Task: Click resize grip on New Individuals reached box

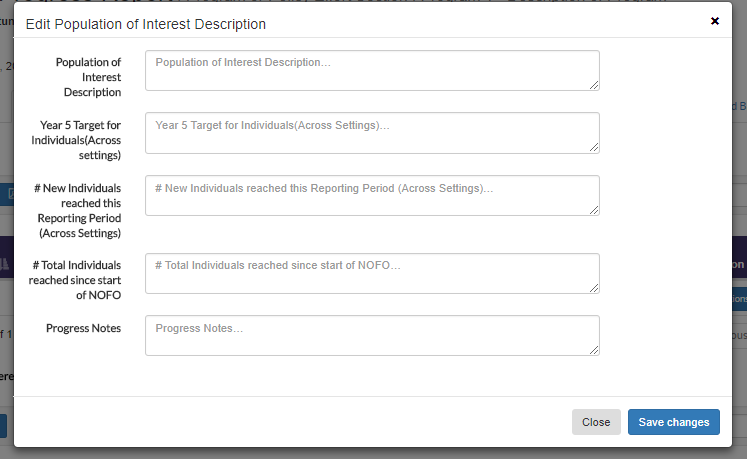Action: tap(594, 210)
